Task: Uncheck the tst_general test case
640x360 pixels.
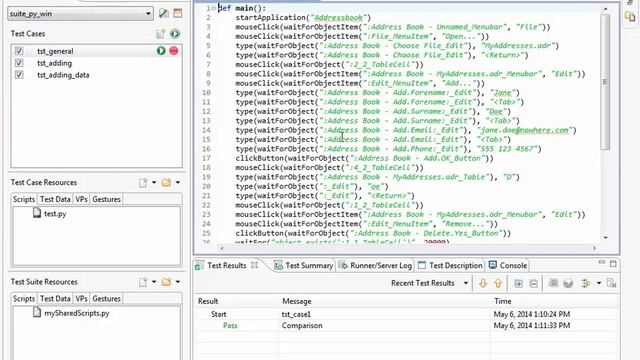Action: pyautogui.click(x=19, y=51)
